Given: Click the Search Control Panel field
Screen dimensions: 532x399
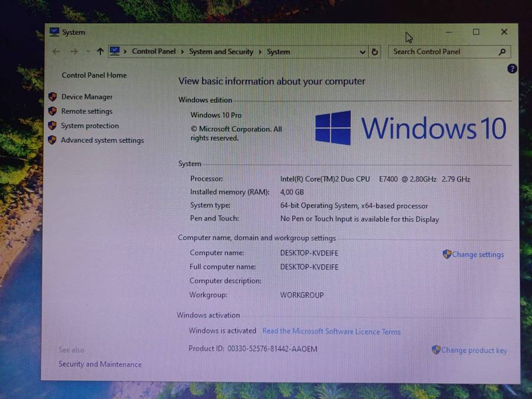Looking at the screenshot, I should [x=443, y=52].
